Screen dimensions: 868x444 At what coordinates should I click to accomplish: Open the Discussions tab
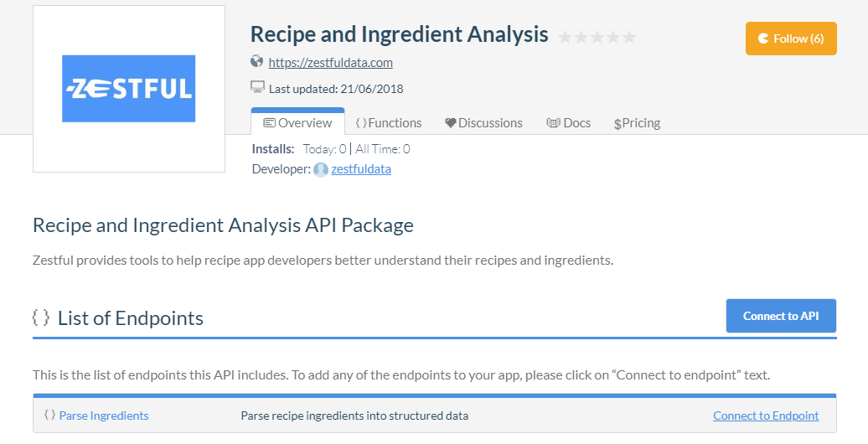[483, 123]
